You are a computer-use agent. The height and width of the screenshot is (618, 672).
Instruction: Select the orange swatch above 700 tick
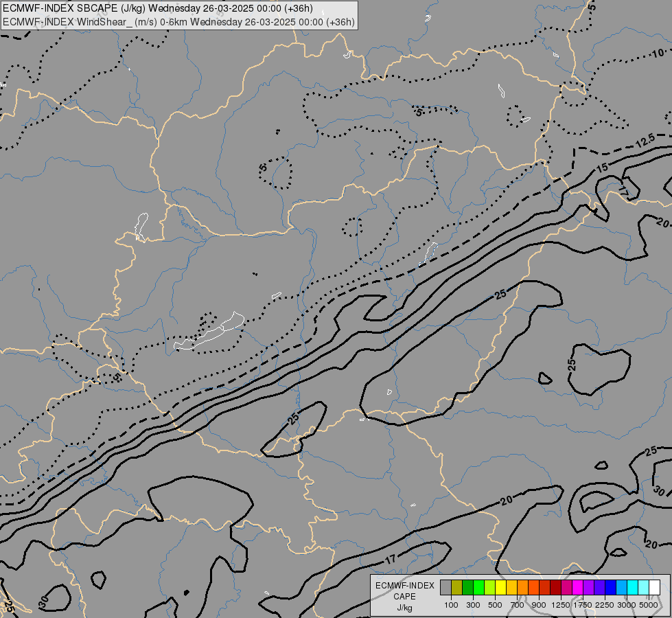(x=523, y=588)
